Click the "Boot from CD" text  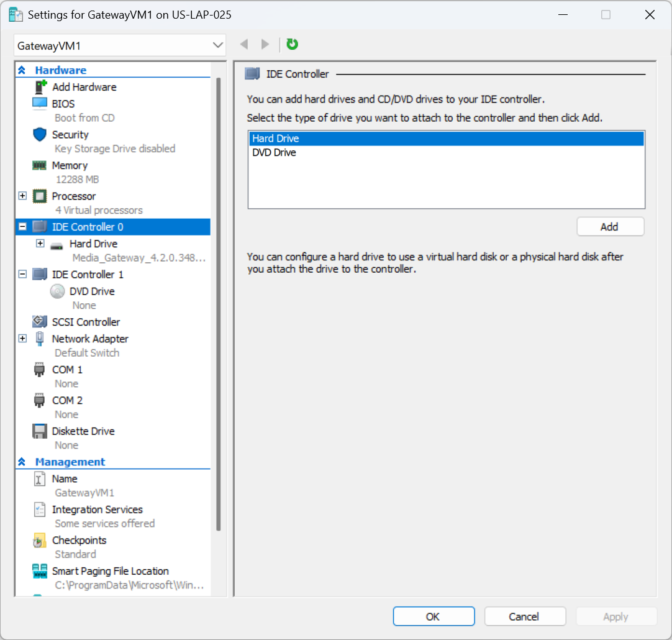(x=84, y=118)
